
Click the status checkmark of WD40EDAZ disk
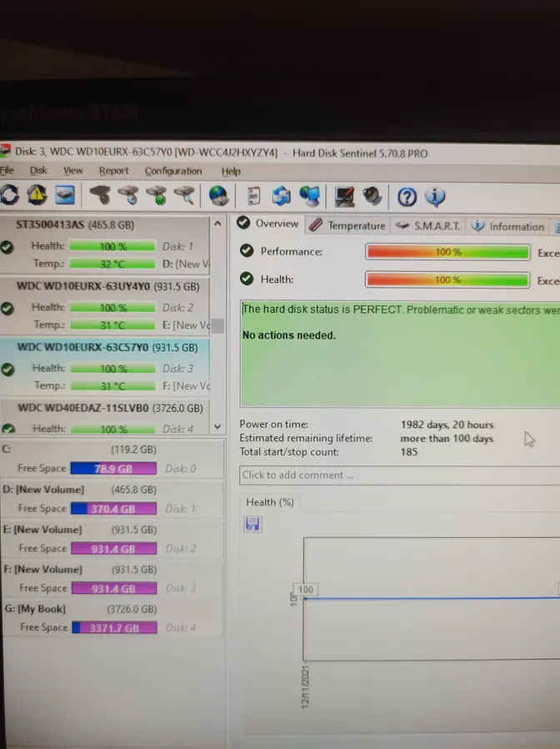tap(8, 429)
